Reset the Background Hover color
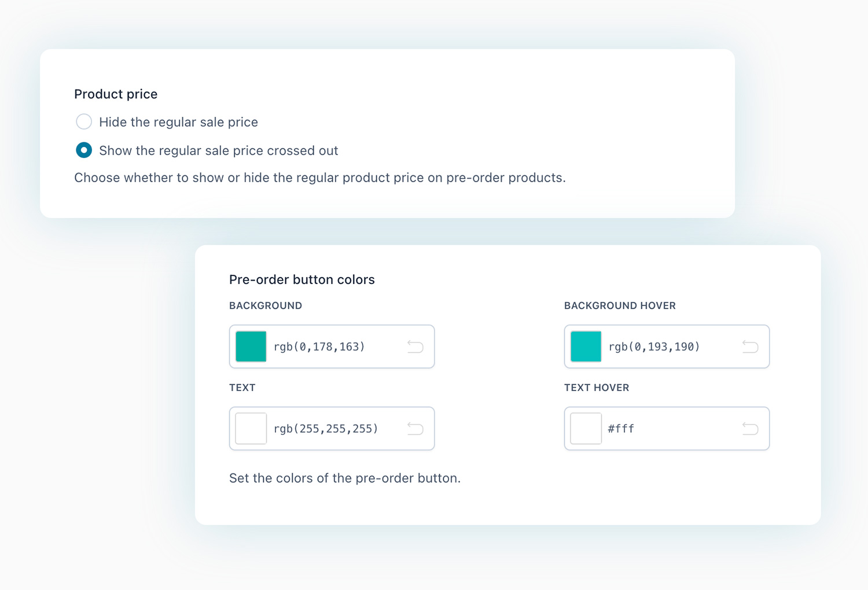The width and height of the screenshot is (868, 590). click(x=750, y=346)
